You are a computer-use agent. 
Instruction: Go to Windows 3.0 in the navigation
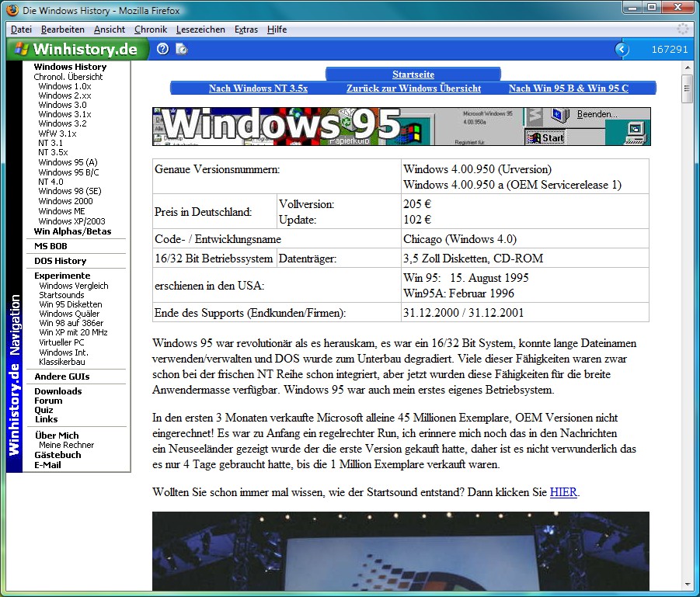pyautogui.click(x=62, y=105)
